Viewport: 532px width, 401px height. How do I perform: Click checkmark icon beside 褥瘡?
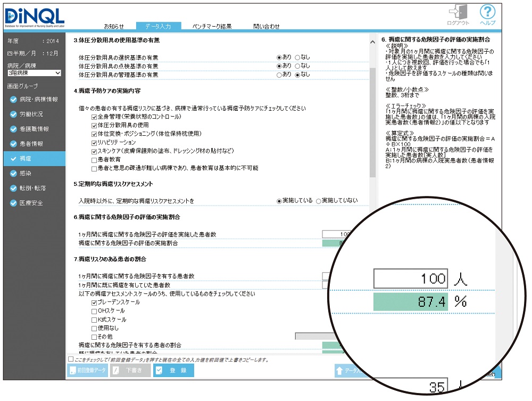click(13, 159)
